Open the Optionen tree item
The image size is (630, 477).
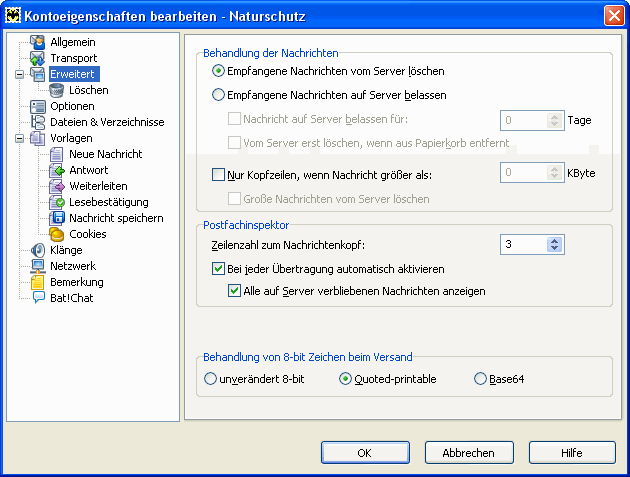pyautogui.click(x=72, y=106)
